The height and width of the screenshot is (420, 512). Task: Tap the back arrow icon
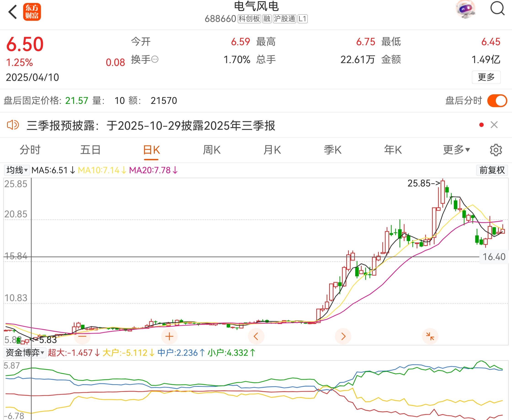tap(13, 12)
